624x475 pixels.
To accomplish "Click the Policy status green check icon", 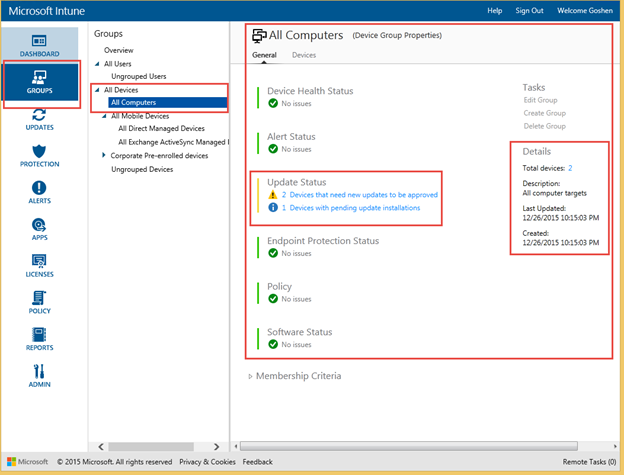I will tap(273, 298).
